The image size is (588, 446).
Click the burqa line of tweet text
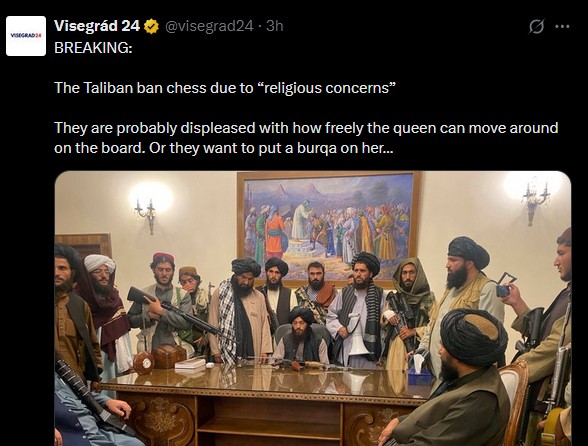224,148
